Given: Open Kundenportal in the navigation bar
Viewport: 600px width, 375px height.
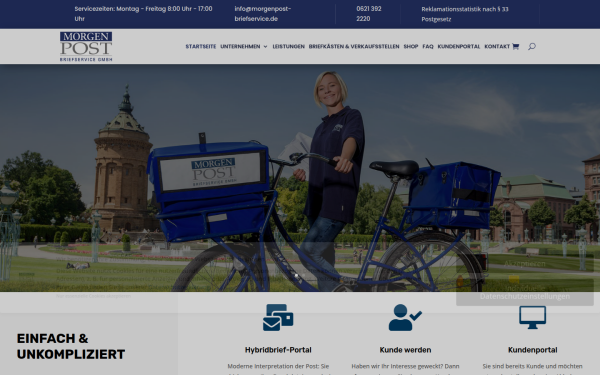Looking at the screenshot, I should 459,46.
